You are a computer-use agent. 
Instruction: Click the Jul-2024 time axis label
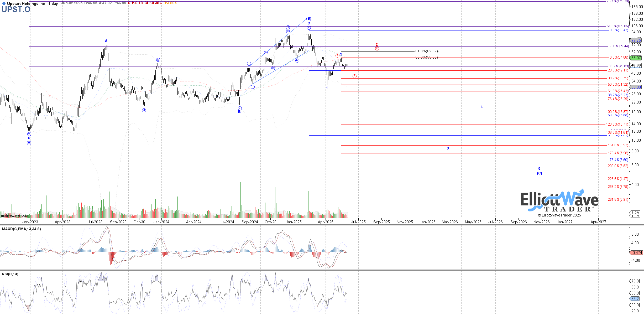[227, 222]
